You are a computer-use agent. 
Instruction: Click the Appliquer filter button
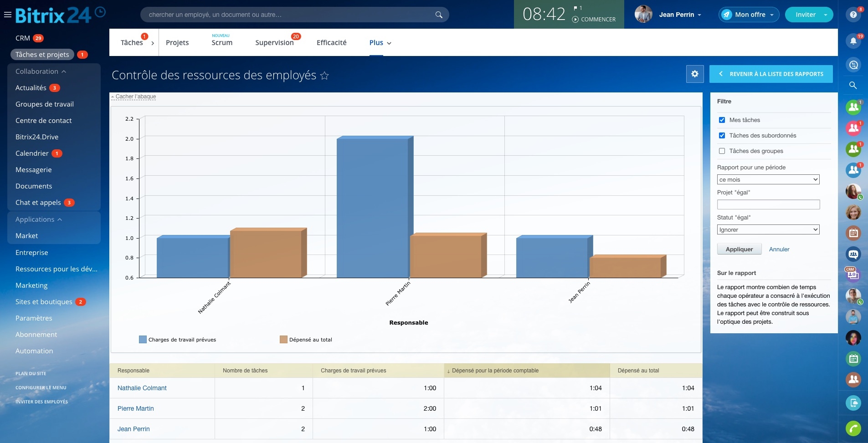click(x=739, y=249)
